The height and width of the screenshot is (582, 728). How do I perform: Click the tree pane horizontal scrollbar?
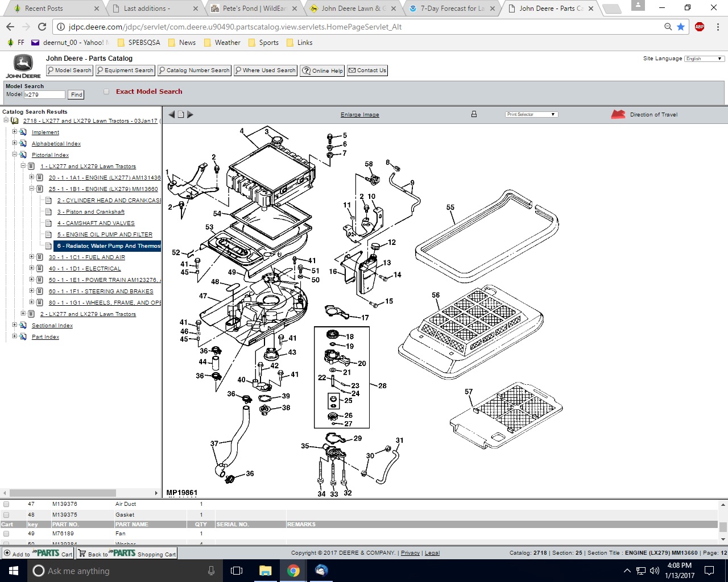point(63,493)
